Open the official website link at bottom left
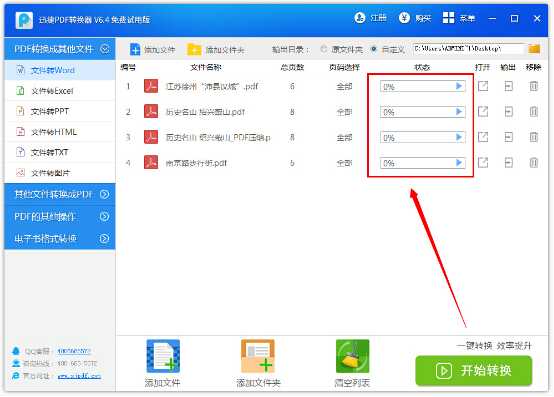 coord(79,376)
